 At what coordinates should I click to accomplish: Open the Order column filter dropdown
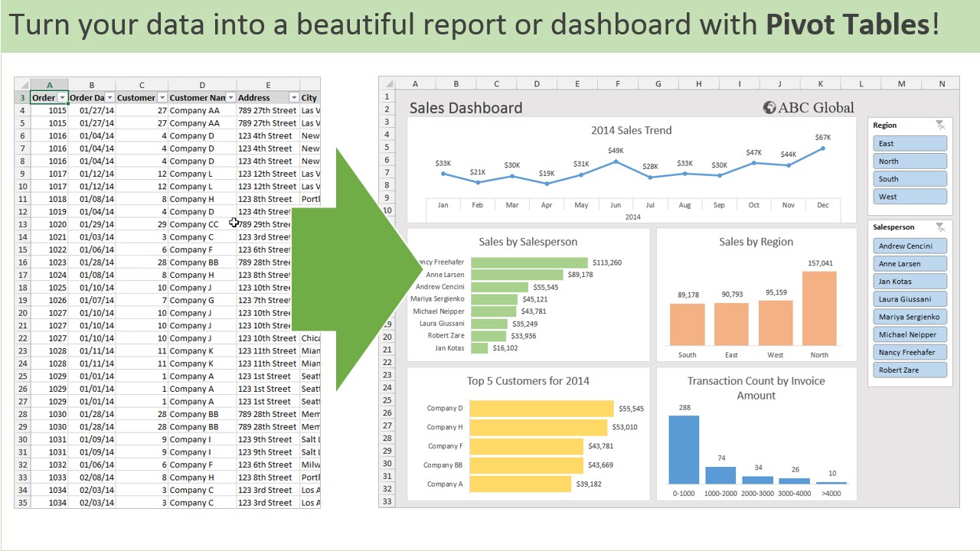tap(60, 97)
